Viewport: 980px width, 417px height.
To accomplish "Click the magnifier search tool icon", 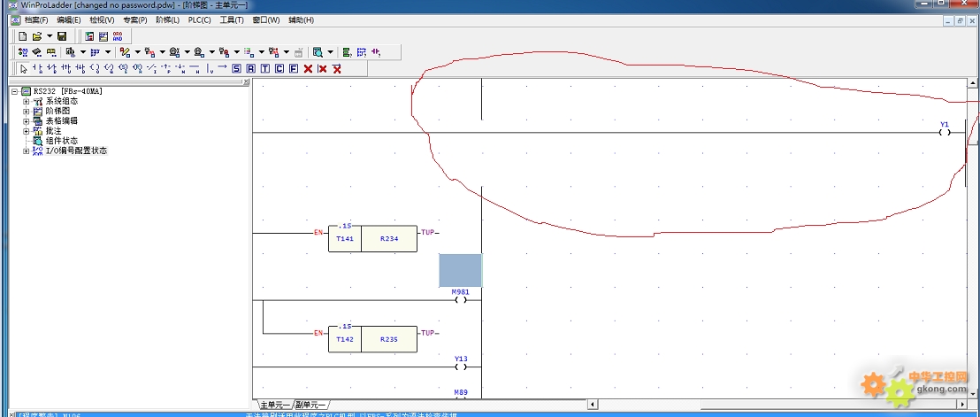I will click(318, 52).
